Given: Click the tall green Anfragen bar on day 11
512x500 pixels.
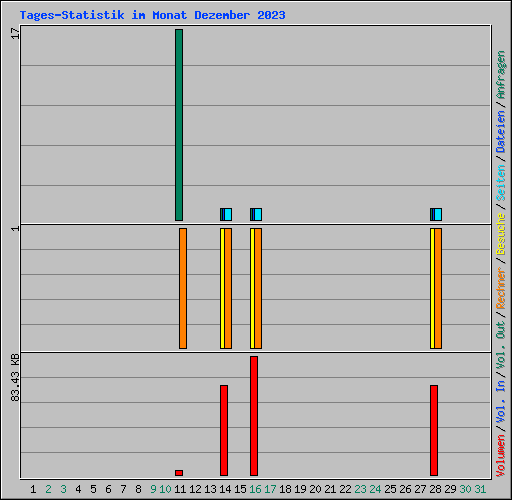Looking at the screenshot, I should (x=179, y=125).
